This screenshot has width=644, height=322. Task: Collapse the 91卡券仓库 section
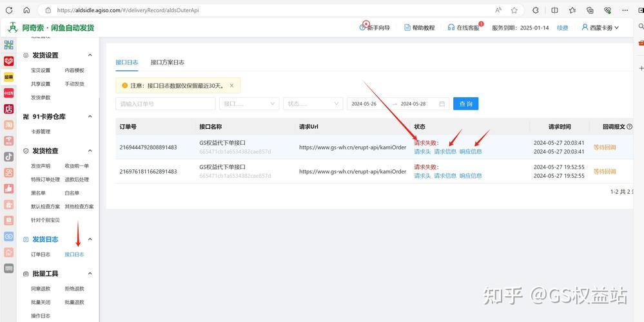pos(90,117)
